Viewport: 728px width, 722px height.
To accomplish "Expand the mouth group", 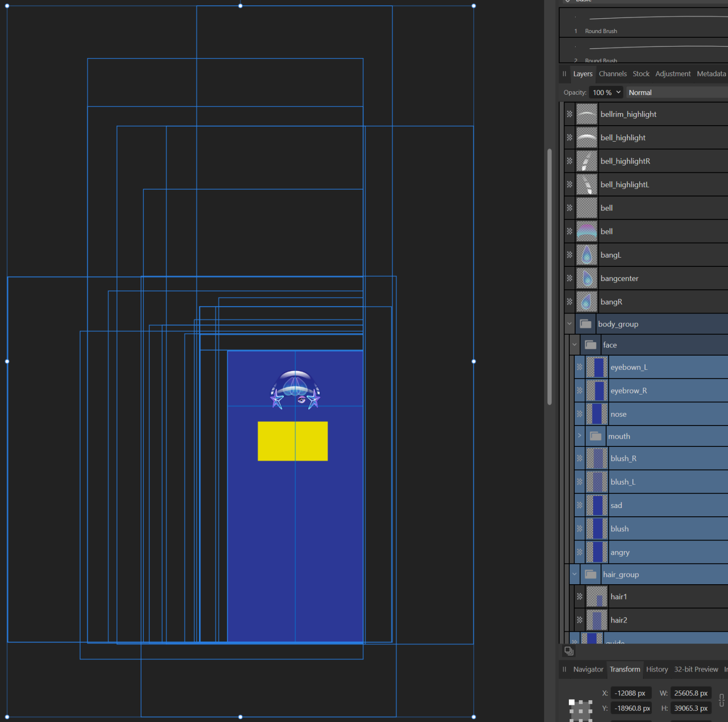I will pos(579,436).
